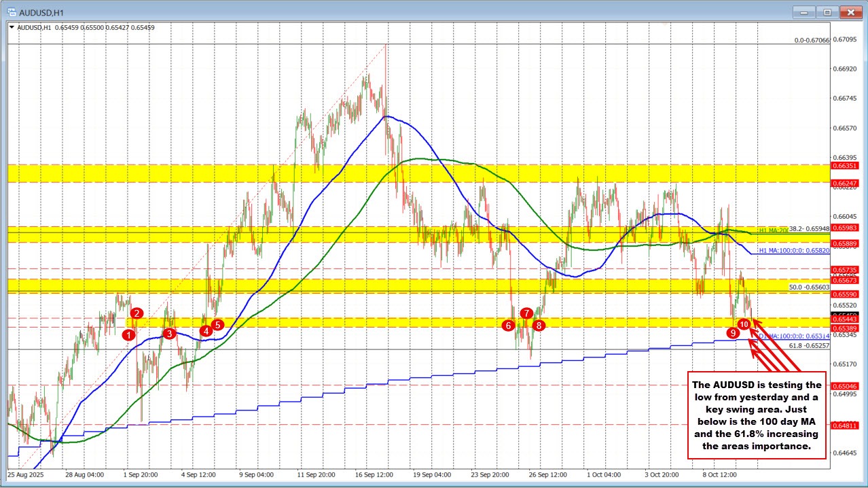Select the AUDUSD annotation text box
Image resolution: width=868 pixels, height=488 pixels.
(756, 413)
